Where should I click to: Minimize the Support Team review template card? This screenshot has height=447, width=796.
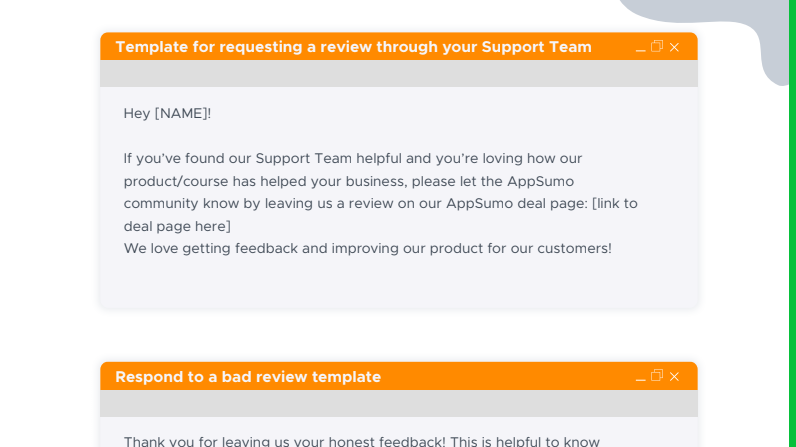pos(641,50)
